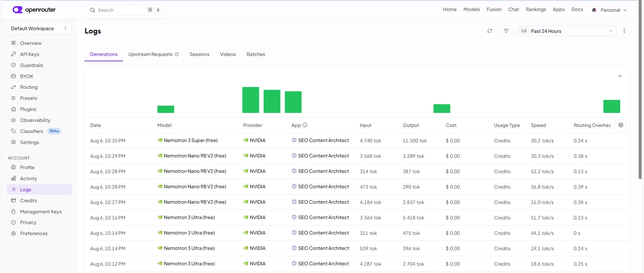Viewport: 644px width, 273px height.
Task: Open Rankings in top navigation
Action: (x=536, y=9)
